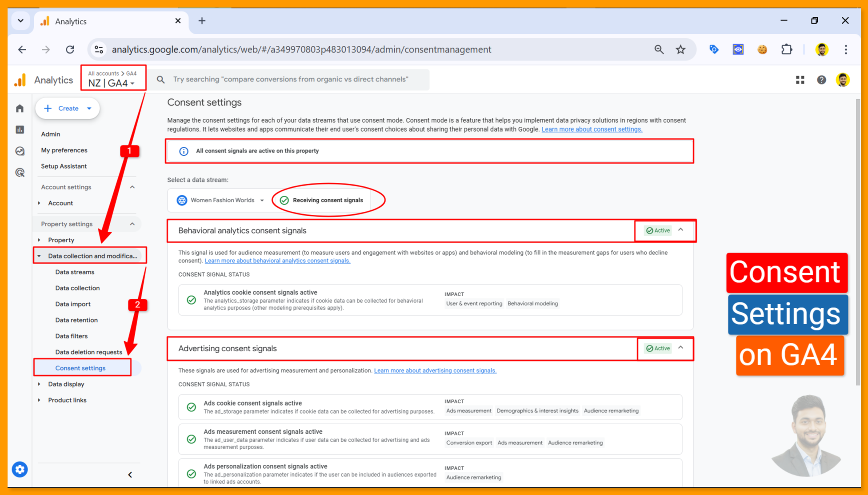868x495 pixels.
Task: Collapse the Account settings group
Action: point(132,187)
